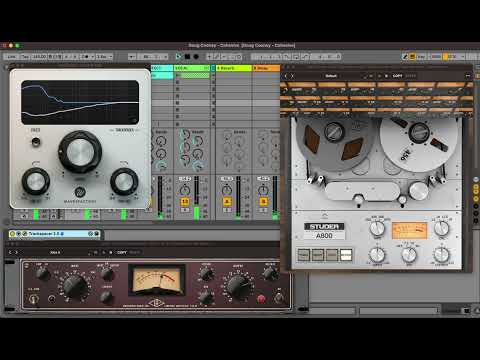Select the cyan track header
The width and height of the screenshot is (480, 360).
tap(162, 68)
